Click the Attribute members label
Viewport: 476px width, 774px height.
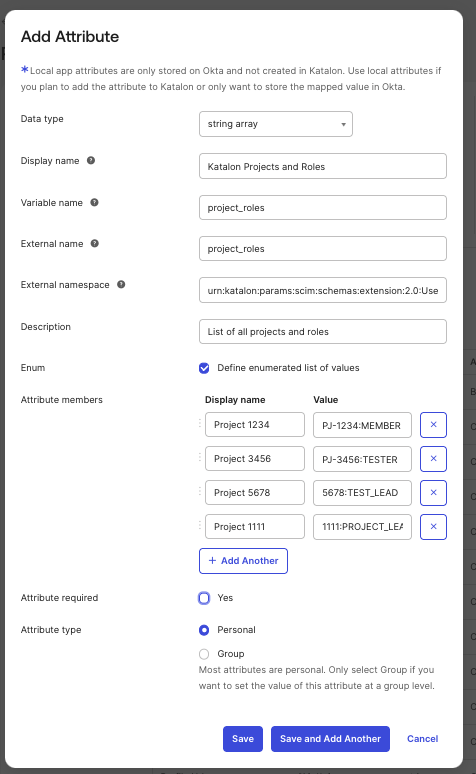click(62, 400)
